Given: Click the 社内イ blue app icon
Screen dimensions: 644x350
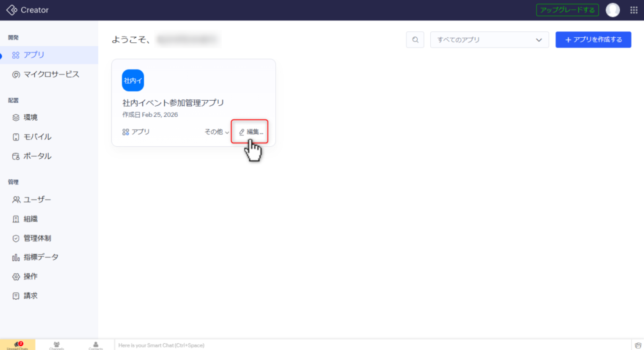Looking at the screenshot, I should pyautogui.click(x=133, y=80).
